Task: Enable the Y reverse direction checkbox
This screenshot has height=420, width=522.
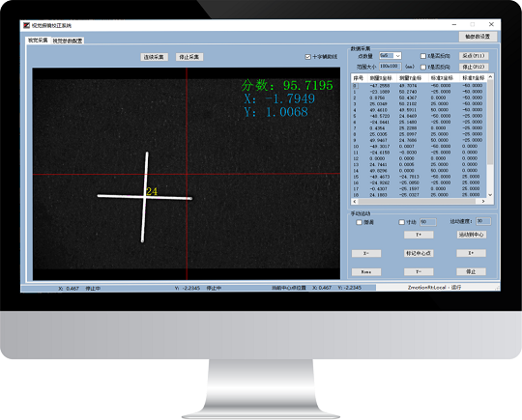Action: click(x=423, y=68)
